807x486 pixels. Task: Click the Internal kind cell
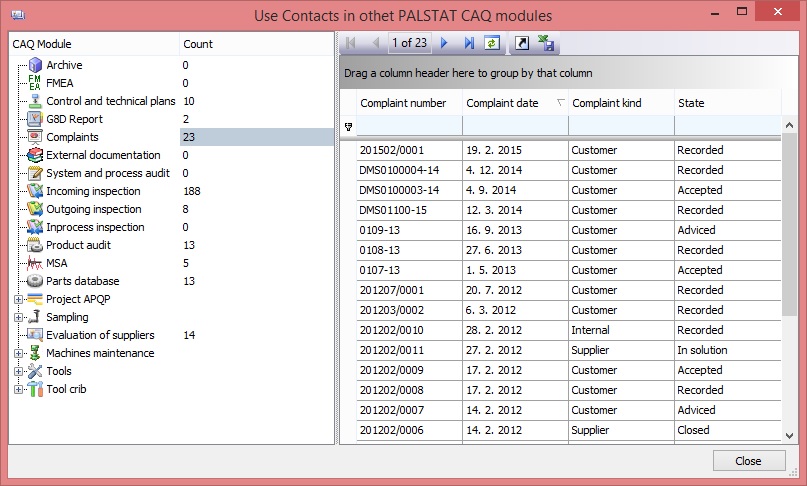tap(621, 330)
